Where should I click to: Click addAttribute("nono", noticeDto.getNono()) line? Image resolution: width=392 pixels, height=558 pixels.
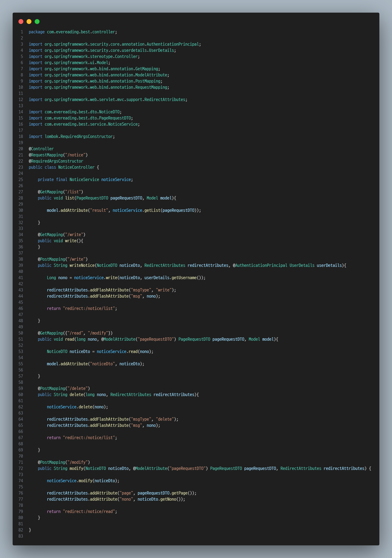click(x=116, y=499)
